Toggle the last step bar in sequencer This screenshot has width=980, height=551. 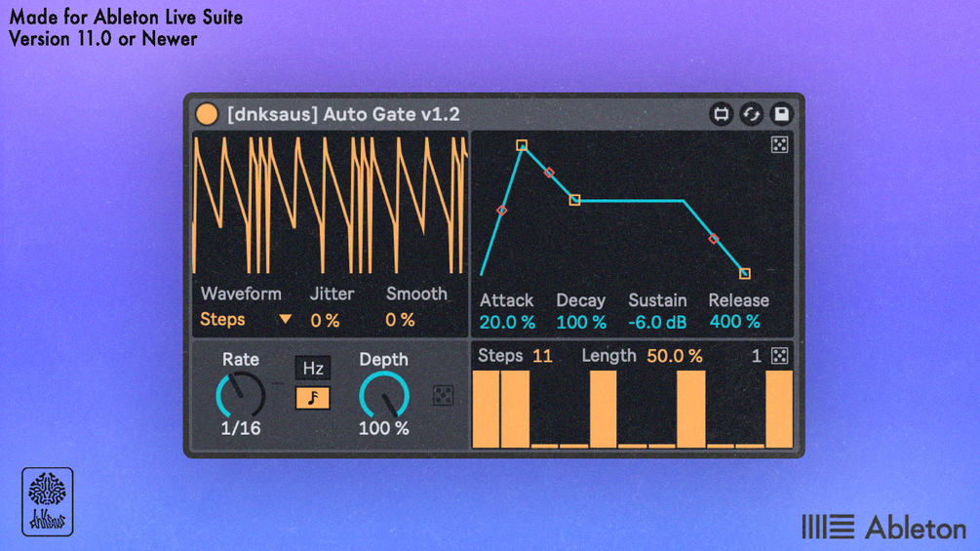click(779, 410)
